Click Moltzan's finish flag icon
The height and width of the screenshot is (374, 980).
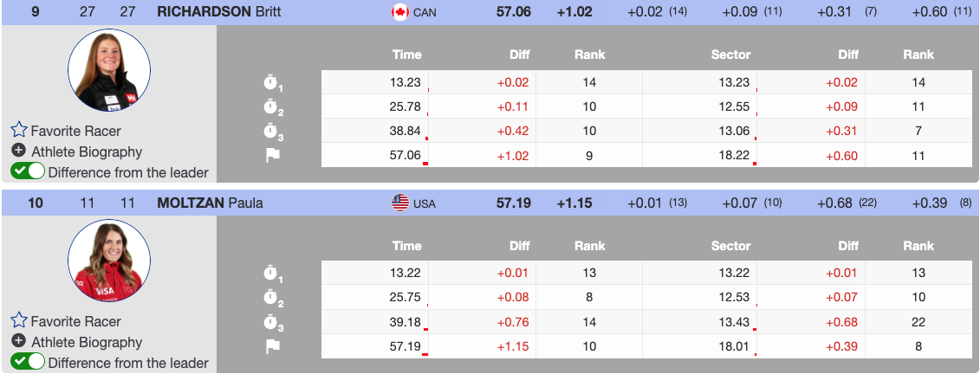click(273, 346)
